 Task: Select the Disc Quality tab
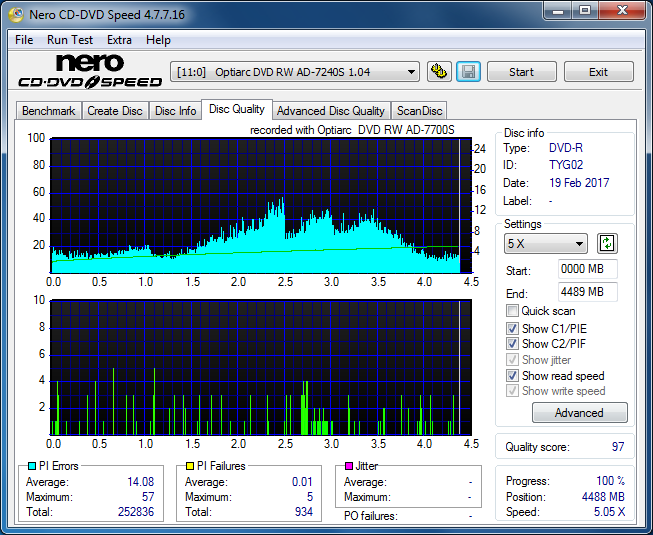237,109
